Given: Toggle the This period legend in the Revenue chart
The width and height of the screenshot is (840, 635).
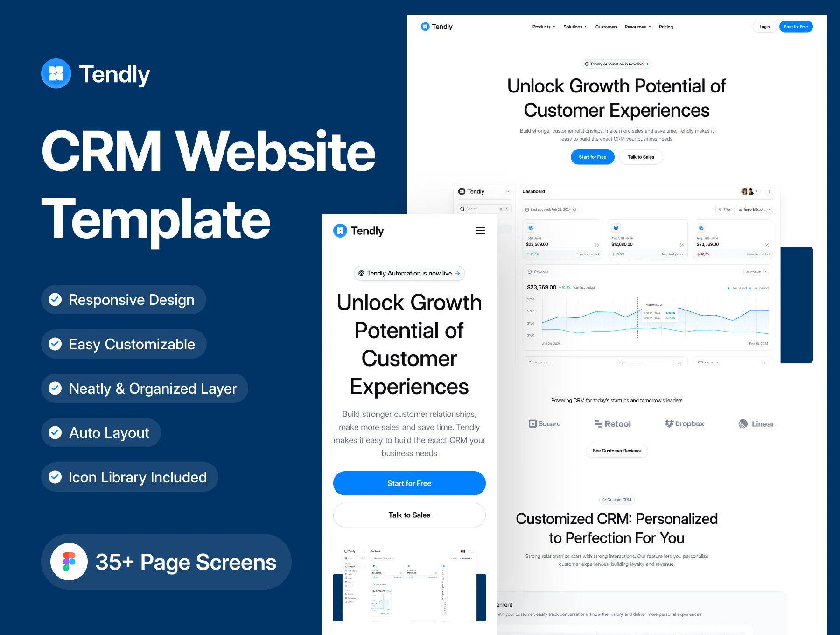Looking at the screenshot, I should point(737,288).
